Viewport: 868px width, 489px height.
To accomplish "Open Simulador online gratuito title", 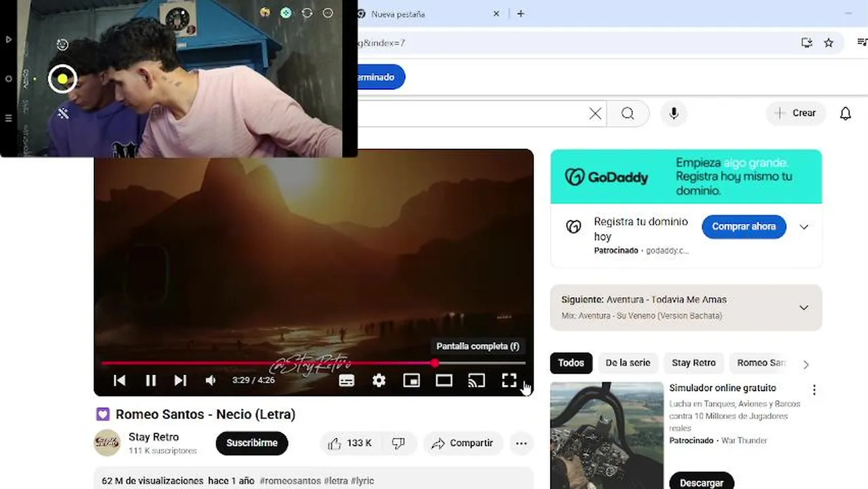I will point(723,388).
